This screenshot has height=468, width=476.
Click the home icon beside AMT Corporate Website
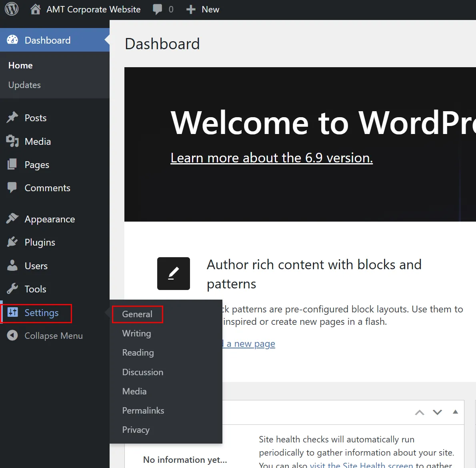click(x=35, y=9)
